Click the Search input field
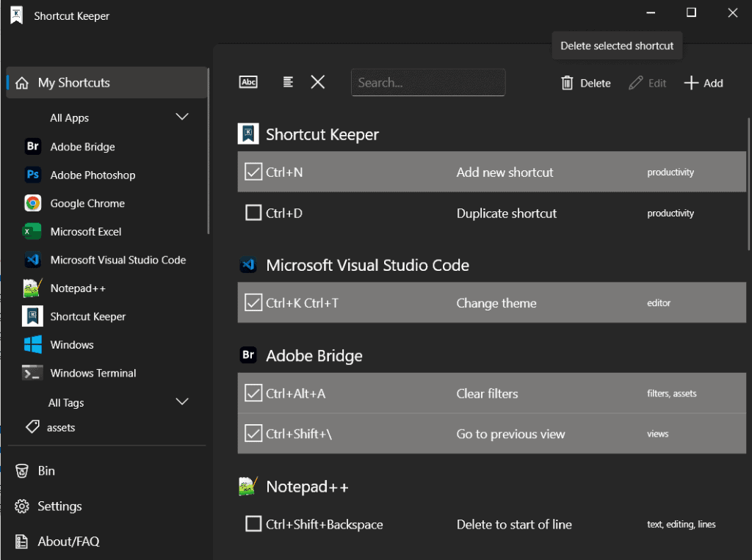The height and width of the screenshot is (560, 752). (x=428, y=82)
